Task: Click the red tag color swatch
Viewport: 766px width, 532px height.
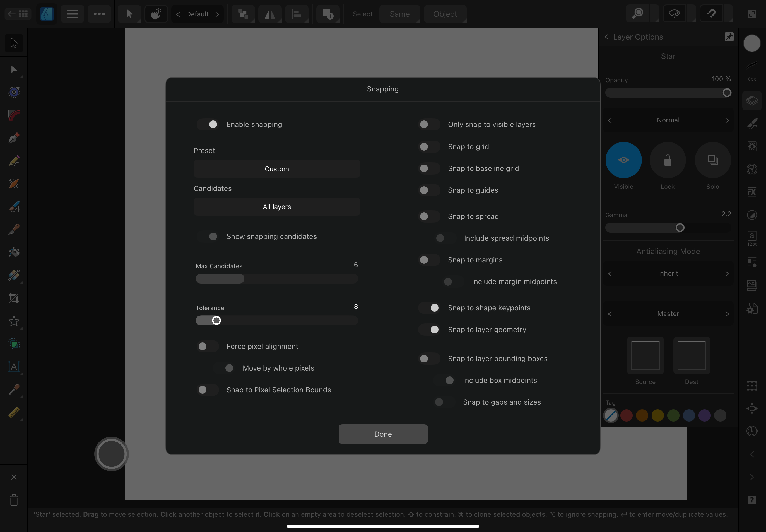Action: point(626,416)
